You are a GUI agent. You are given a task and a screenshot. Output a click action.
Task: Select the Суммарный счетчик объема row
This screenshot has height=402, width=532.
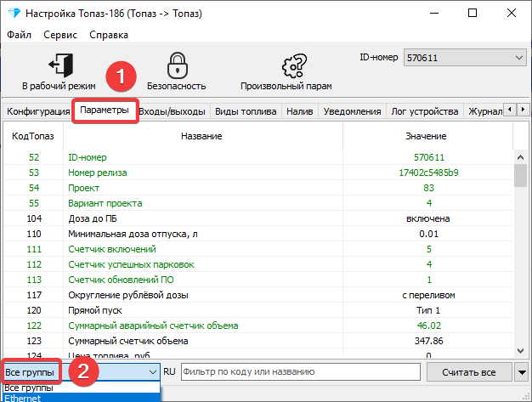coord(258,341)
